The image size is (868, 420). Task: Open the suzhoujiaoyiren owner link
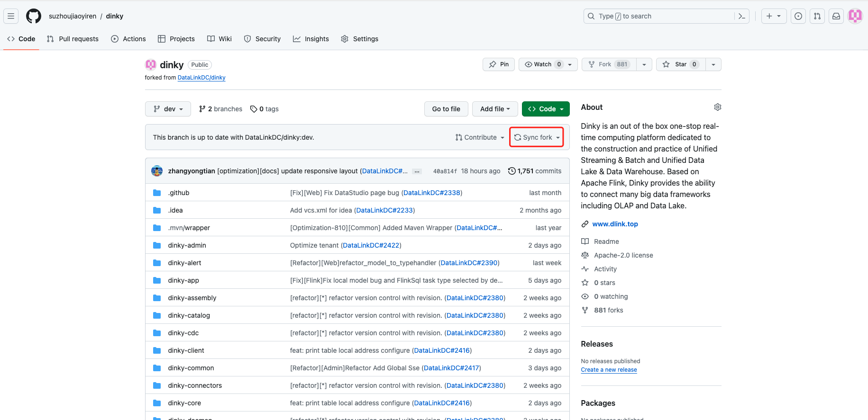(x=73, y=16)
